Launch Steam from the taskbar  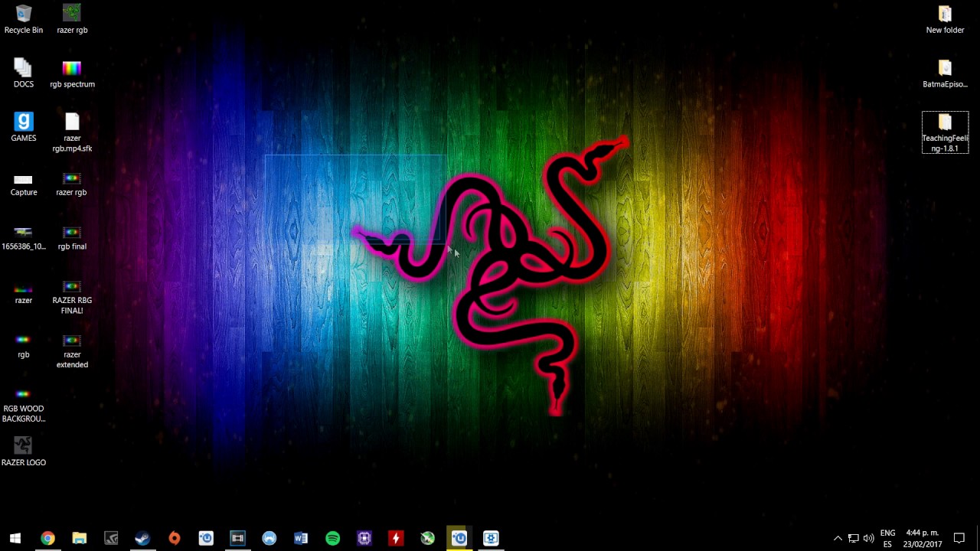(142, 538)
